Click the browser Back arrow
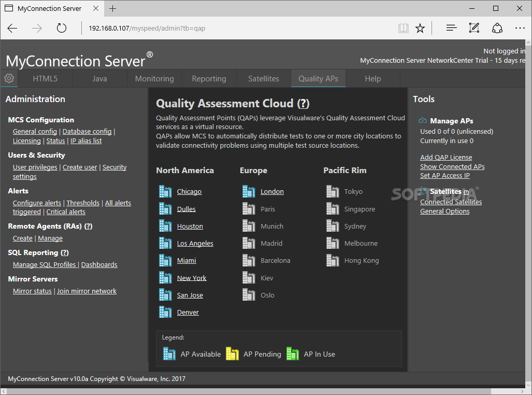The image size is (532, 395). point(12,28)
